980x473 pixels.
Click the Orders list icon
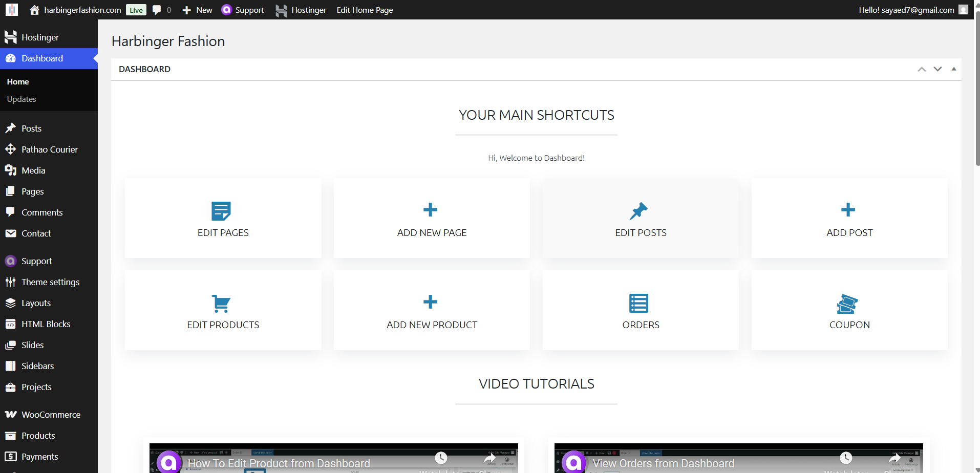(639, 303)
